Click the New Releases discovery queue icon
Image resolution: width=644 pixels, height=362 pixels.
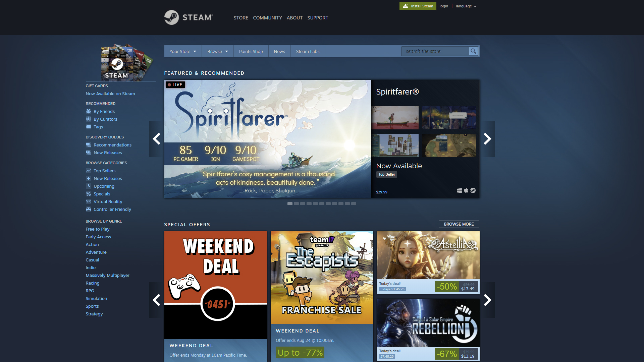point(88,152)
